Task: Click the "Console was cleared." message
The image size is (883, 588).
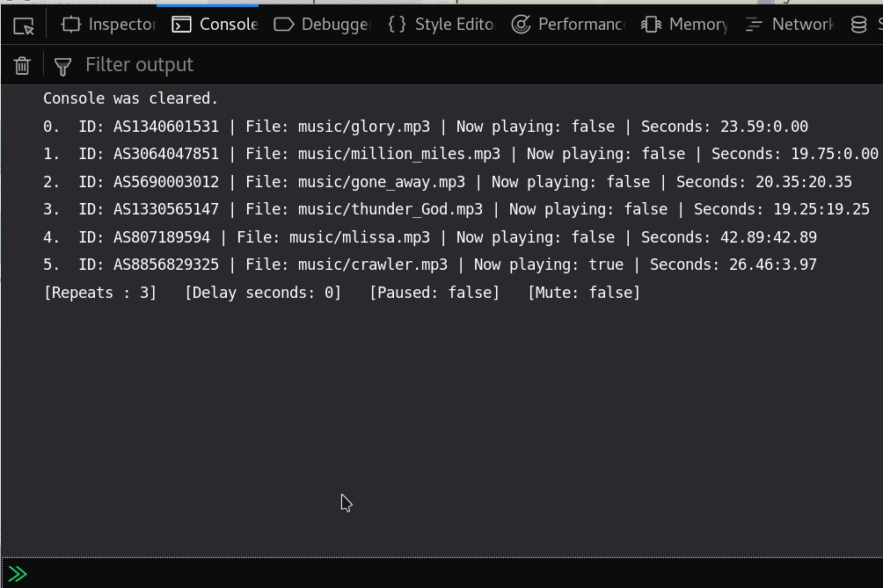Action: 131,98
